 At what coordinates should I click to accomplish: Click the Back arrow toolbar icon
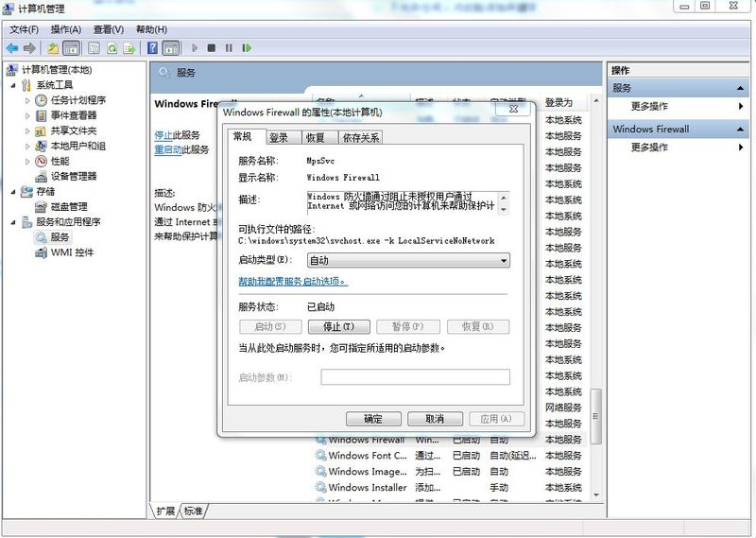pos(12,47)
